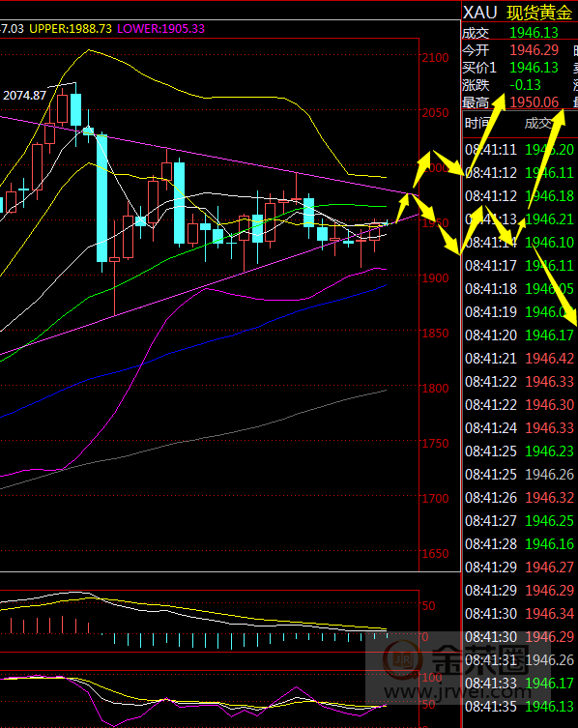
Task: Click the 买价1 bid price 1946.13
Action: (x=534, y=68)
